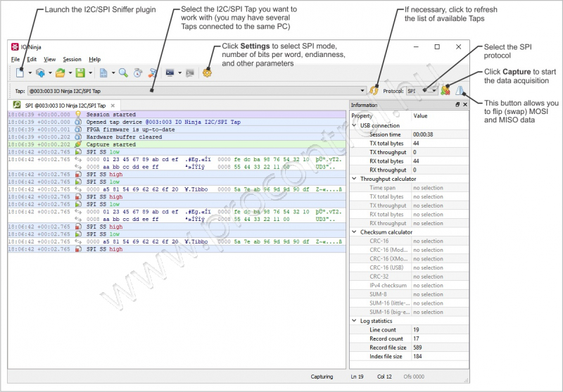Close the SPI session tab
The image size is (563, 392).
(x=113, y=106)
